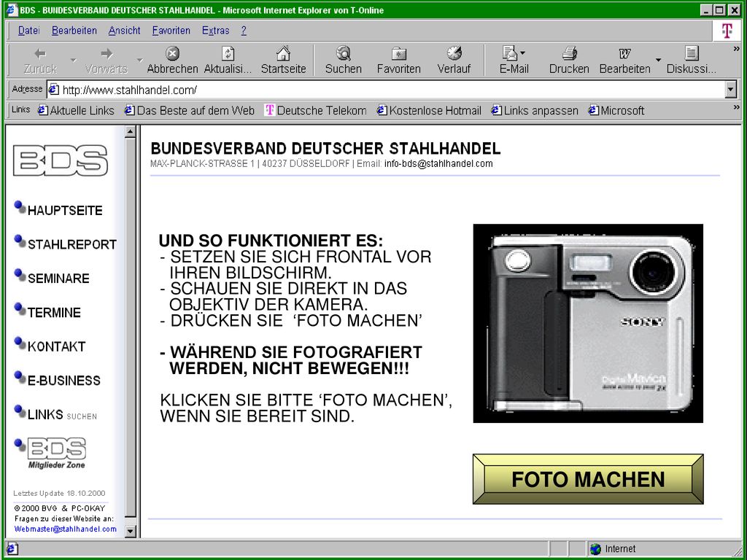This screenshot has height=560, width=747.
Task: Click the Sony Mavica camera image
Action: click(x=588, y=323)
